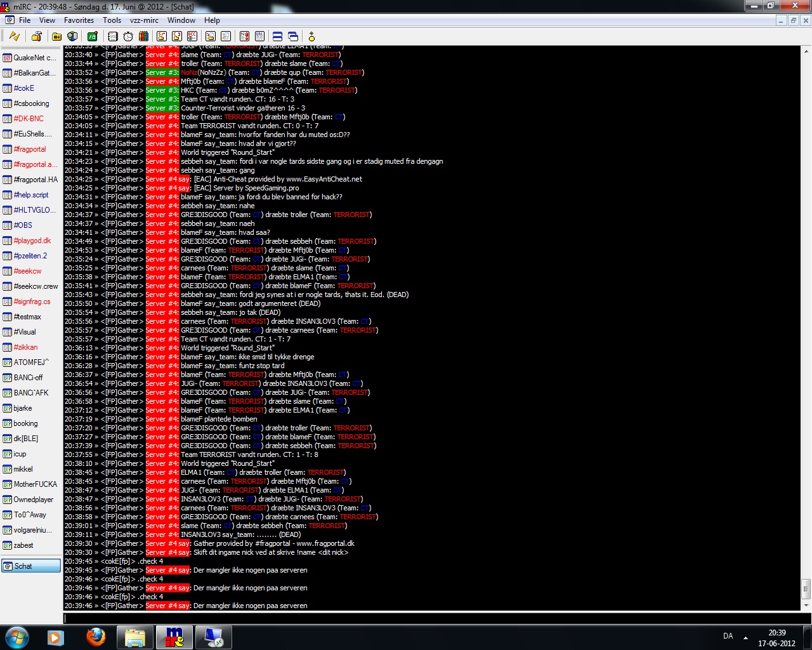Open the Address Book toolbar icon

114,36
